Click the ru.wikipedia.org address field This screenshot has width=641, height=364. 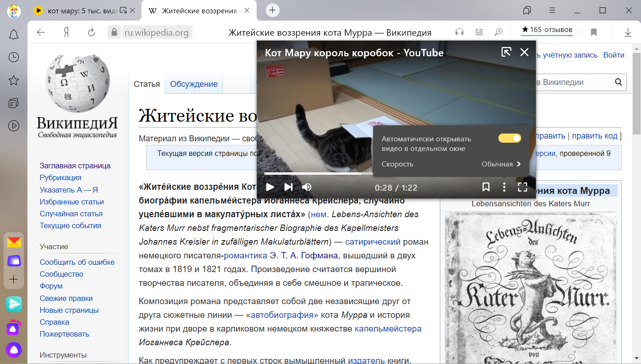[157, 32]
